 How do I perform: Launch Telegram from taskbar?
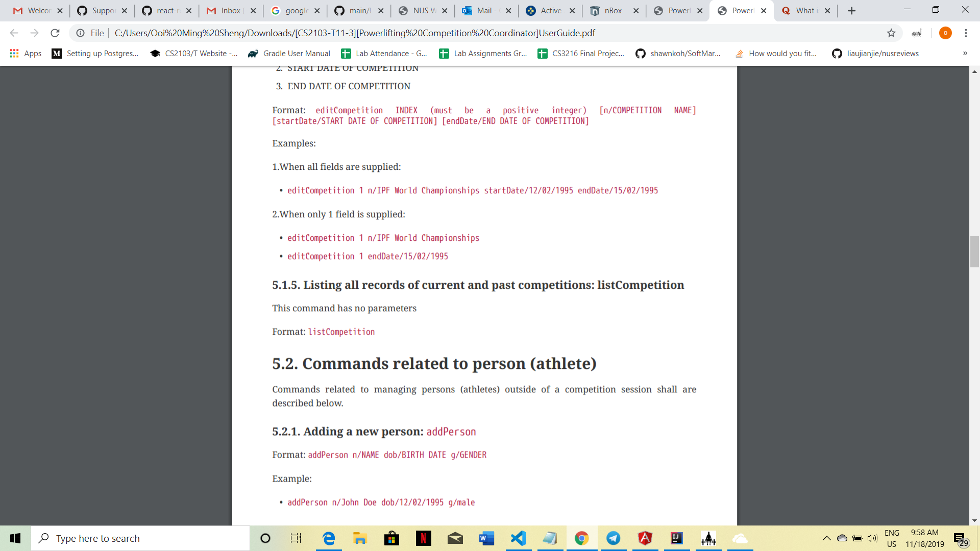[613, 538]
